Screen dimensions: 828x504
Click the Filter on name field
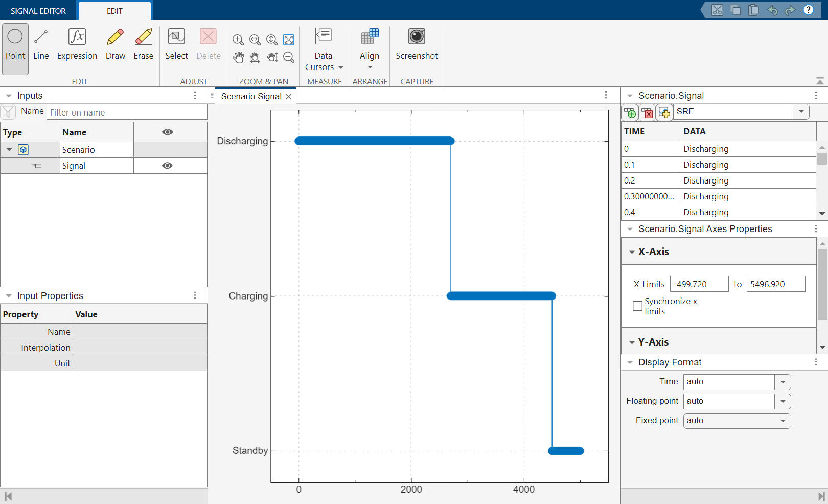pos(127,112)
